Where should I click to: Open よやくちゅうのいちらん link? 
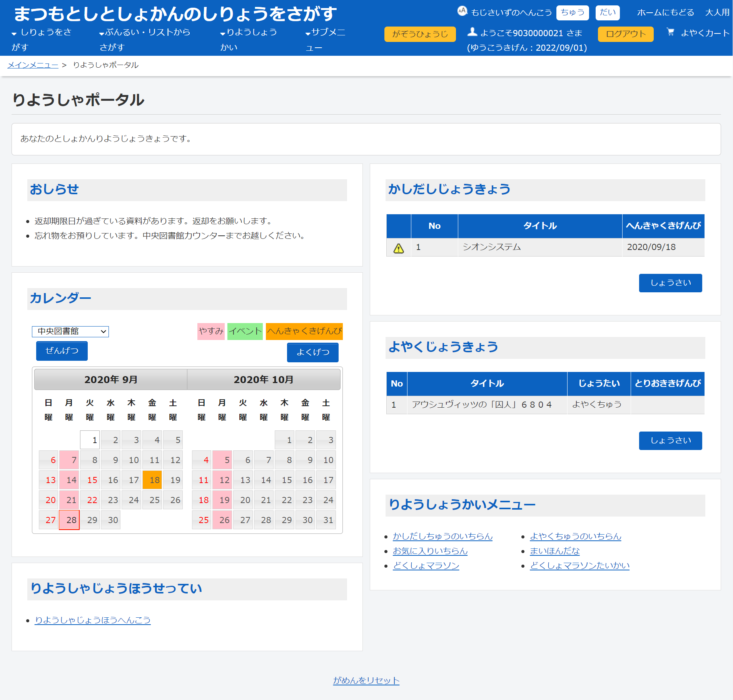click(x=575, y=536)
